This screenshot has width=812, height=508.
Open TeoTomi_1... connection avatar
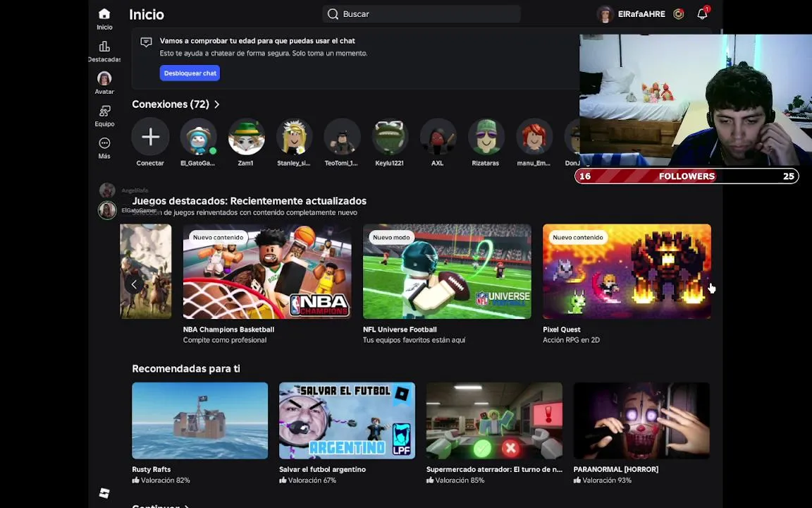coord(342,137)
